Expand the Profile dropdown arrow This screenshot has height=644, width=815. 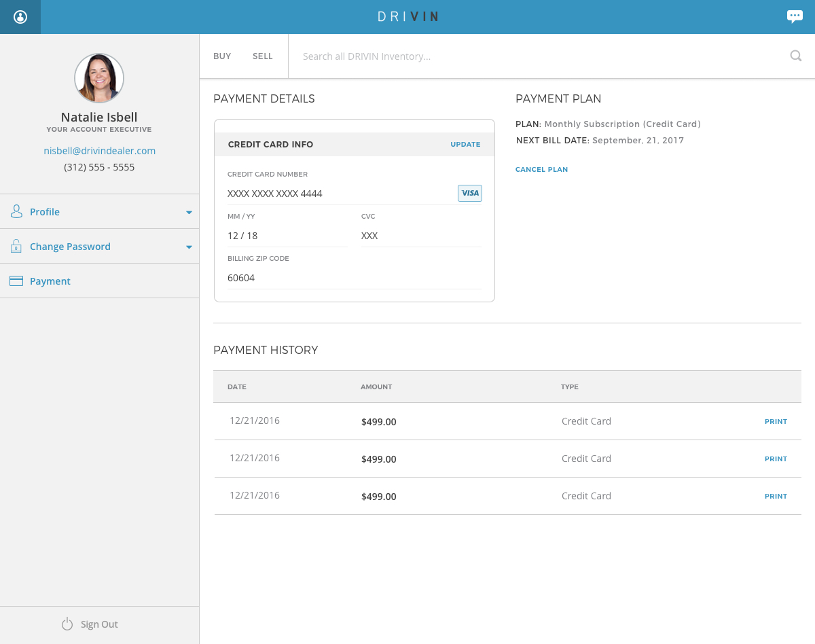(x=189, y=213)
